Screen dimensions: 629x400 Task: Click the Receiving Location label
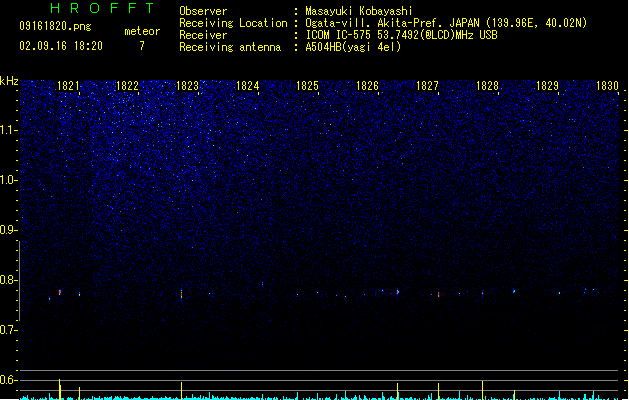click(x=233, y=23)
